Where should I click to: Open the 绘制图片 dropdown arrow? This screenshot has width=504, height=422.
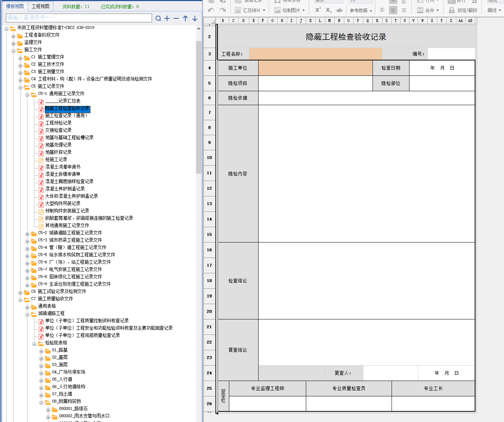[x=304, y=11]
